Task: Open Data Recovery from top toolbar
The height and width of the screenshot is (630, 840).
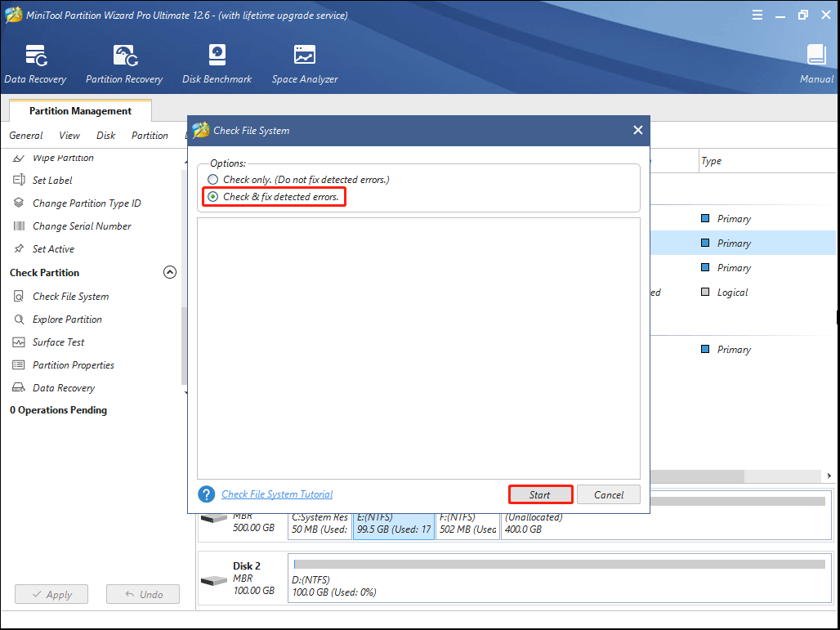Action: (x=35, y=65)
